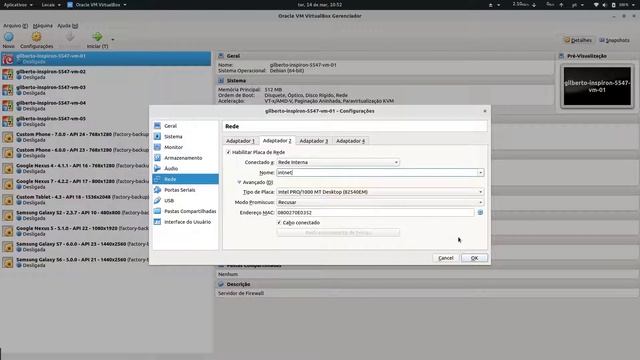Open the Locais menu in top panel
This screenshot has height=360, width=640.
[x=51, y=5]
